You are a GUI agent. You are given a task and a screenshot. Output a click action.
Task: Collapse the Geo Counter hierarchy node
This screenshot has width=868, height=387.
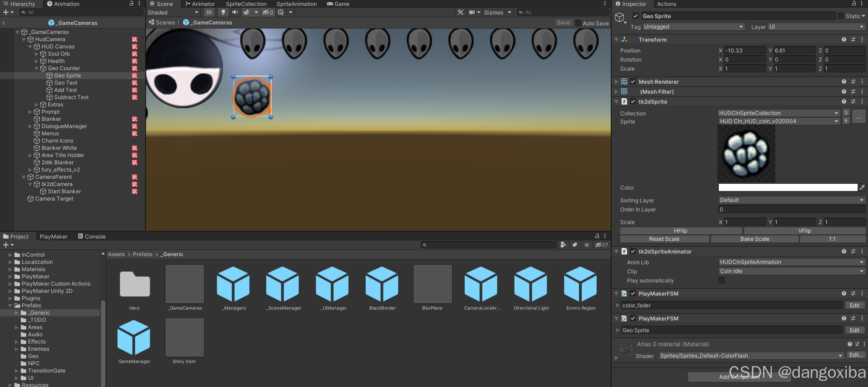click(37, 68)
